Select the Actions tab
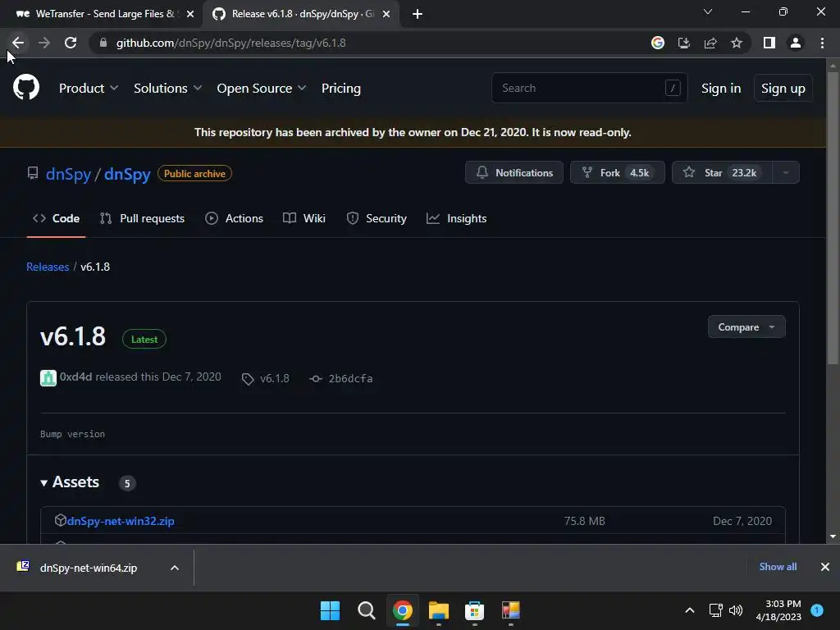The height and width of the screenshot is (630, 840). (234, 218)
